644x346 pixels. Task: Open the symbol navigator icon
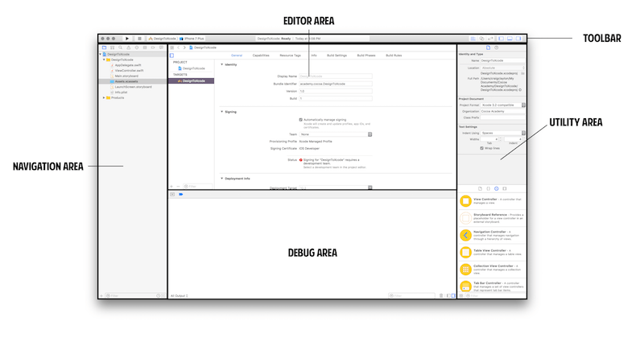[112, 47]
